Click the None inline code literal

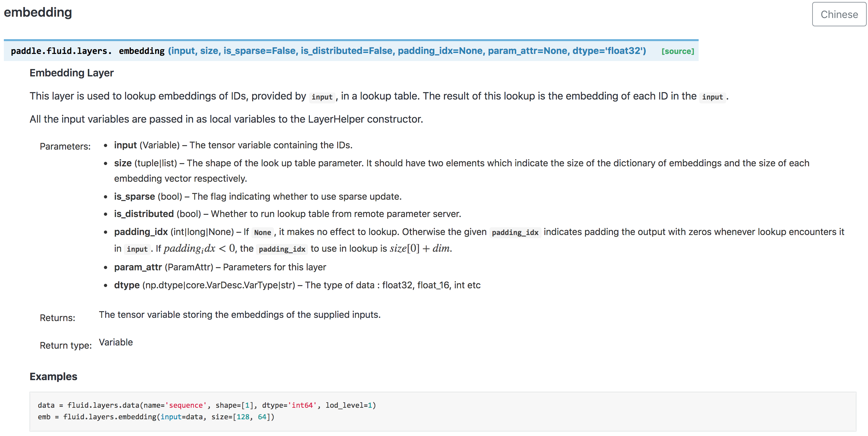pos(262,233)
